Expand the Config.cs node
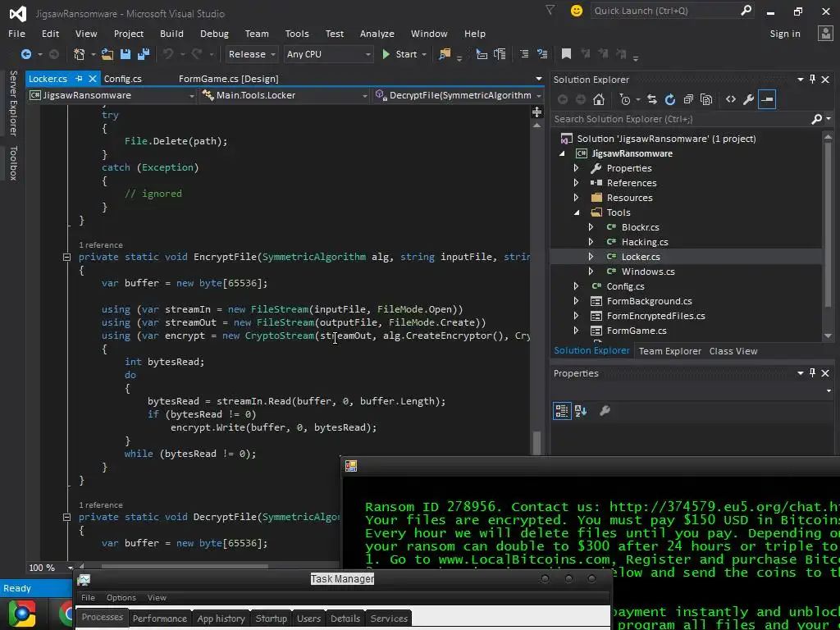 [576, 286]
